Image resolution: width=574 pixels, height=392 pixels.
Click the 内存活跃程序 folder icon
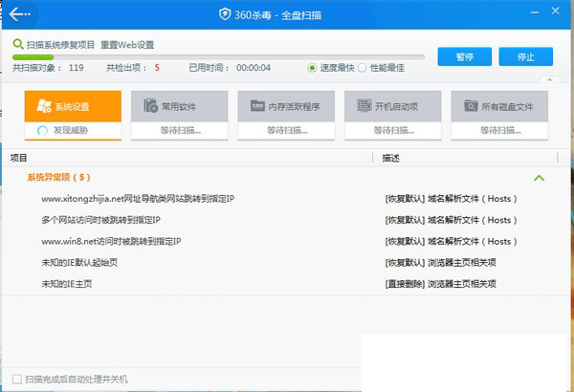[x=257, y=105]
